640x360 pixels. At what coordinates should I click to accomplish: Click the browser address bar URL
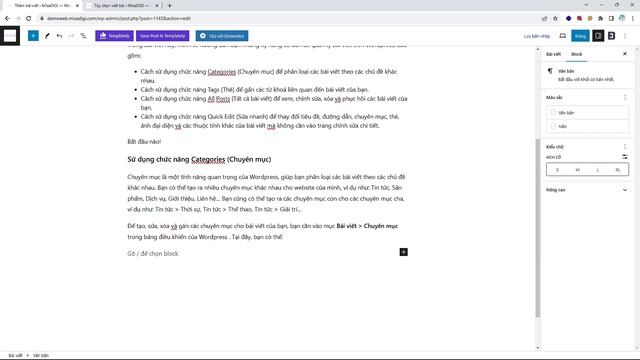(118, 18)
